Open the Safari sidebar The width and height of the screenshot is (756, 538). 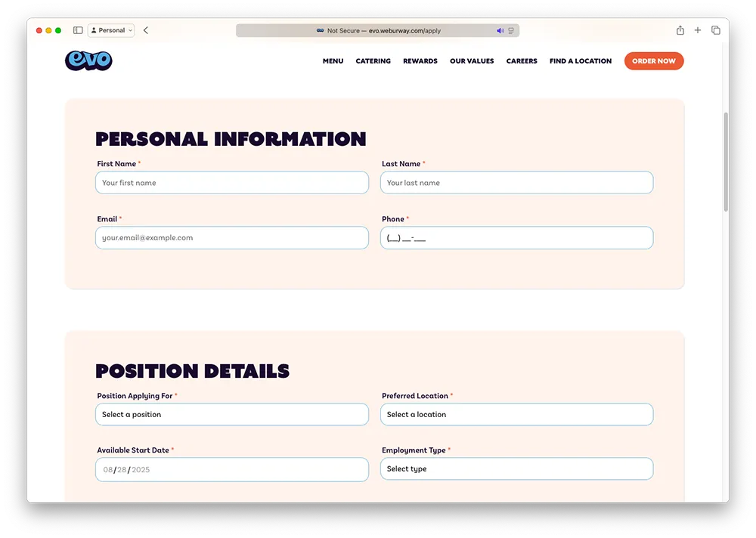point(77,29)
